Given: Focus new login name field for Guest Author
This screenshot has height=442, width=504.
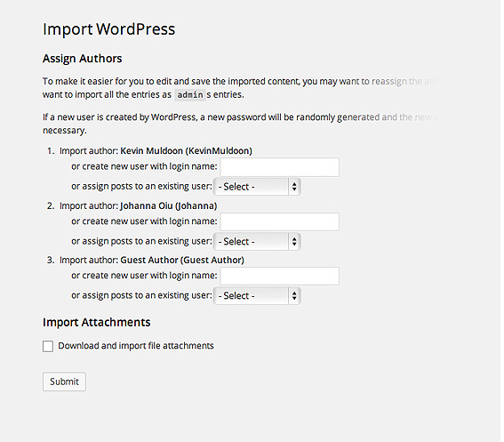Looking at the screenshot, I should [x=279, y=276].
